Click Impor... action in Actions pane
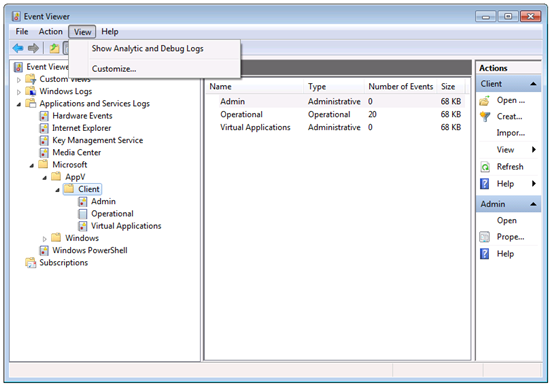This screenshot has width=560, height=390. pos(510,133)
